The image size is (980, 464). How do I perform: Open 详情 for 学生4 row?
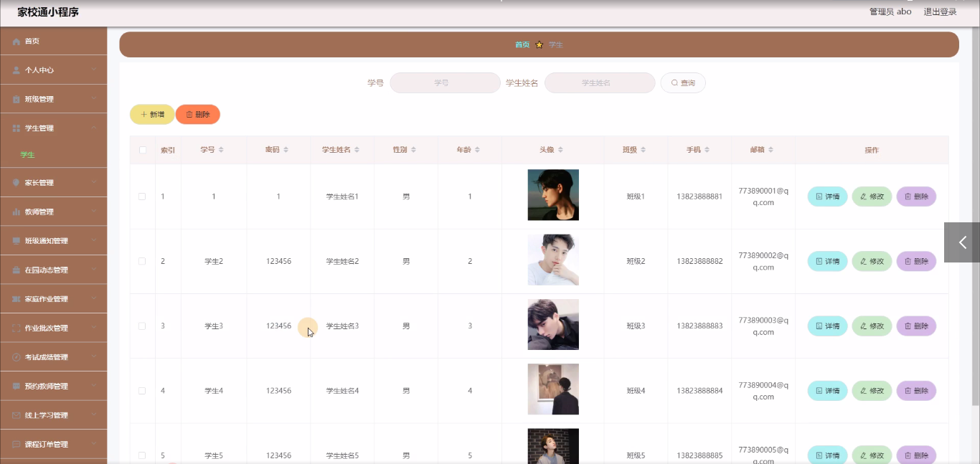pyautogui.click(x=828, y=391)
